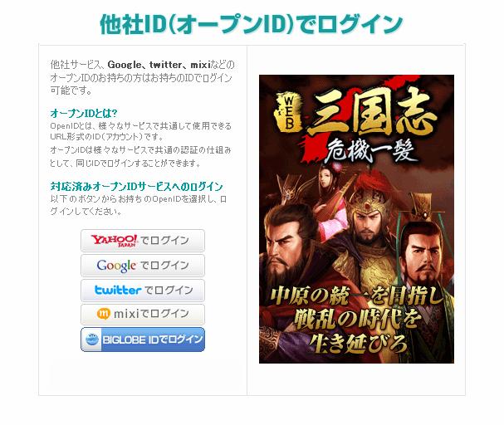Click the 中原の統一を目指し slogan on banner
Image resolution: width=504 pixels, height=425 pixels.
[x=357, y=296]
